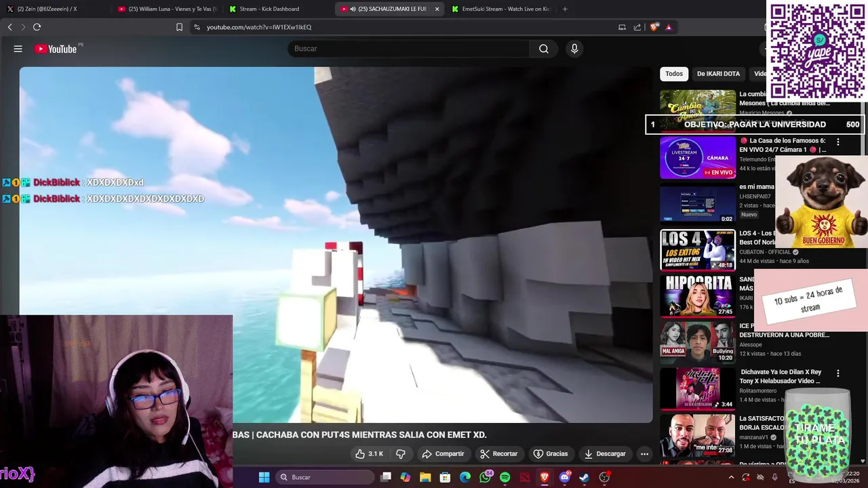Open Discord from taskbar
The image size is (868, 488).
point(564,477)
